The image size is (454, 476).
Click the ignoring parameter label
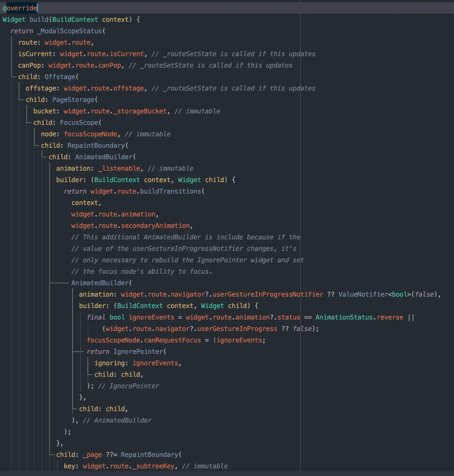point(110,363)
